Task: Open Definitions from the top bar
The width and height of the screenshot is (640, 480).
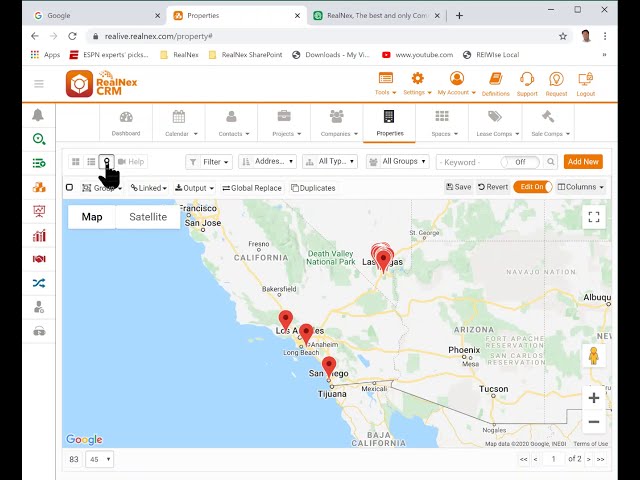Action: [x=496, y=84]
